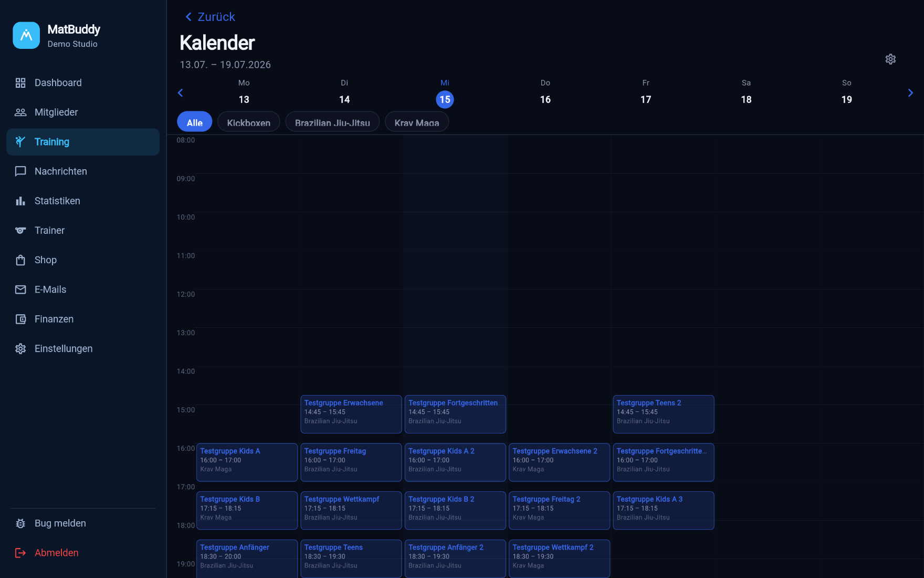The width and height of the screenshot is (924, 578).
Task: Select Friday 17 day header
Action: point(646,92)
